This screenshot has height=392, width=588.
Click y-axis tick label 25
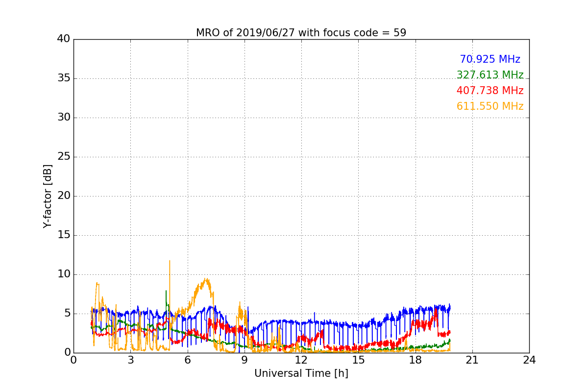[x=64, y=157]
